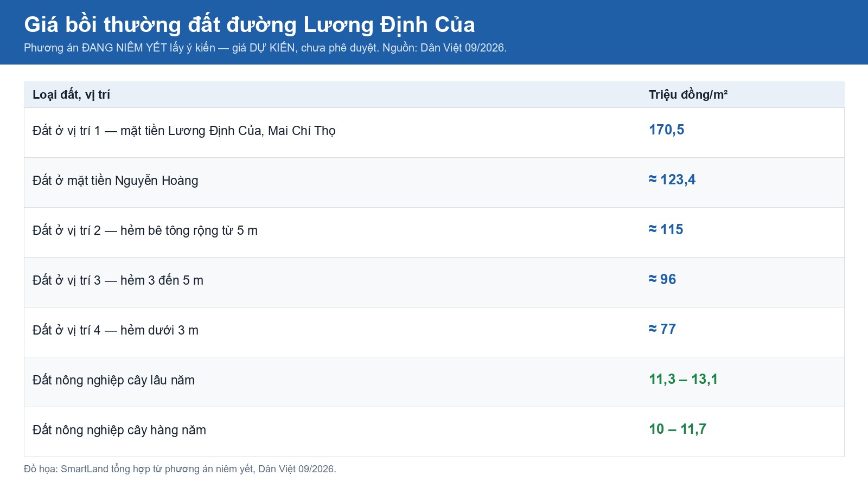
Task: Click the 'Triệu đồng/m²' column header
Action: click(x=688, y=95)
